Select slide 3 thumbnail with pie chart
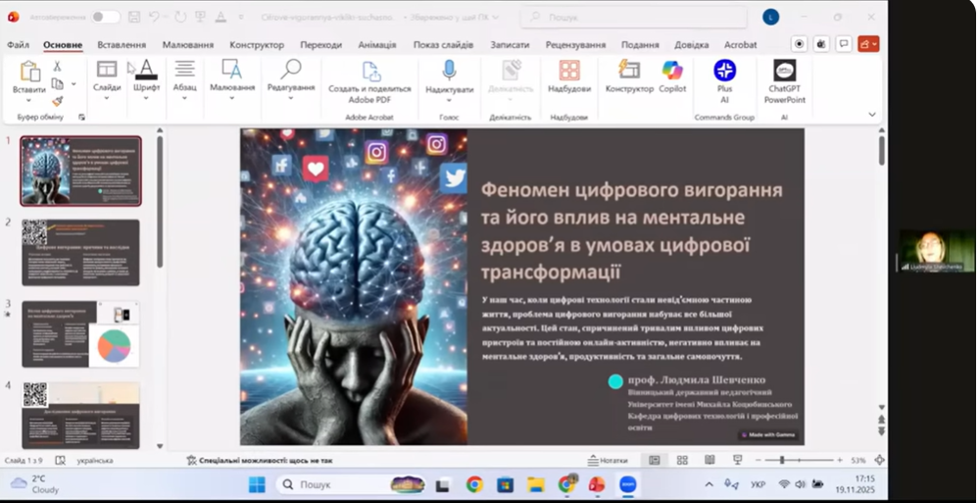Image resolution: width=980 pixels, height=503 pixels. coord(80,333)
